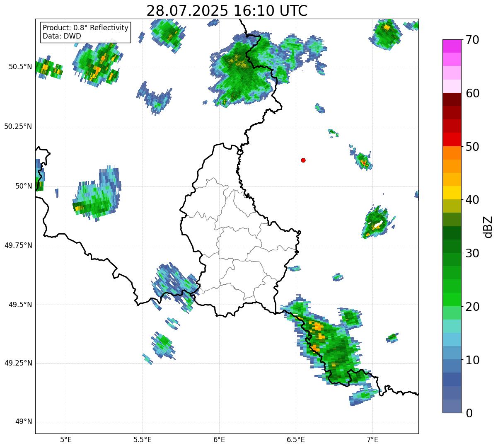
Task: Click the 49°N latitude label
Action: click(x=24, y=422)
